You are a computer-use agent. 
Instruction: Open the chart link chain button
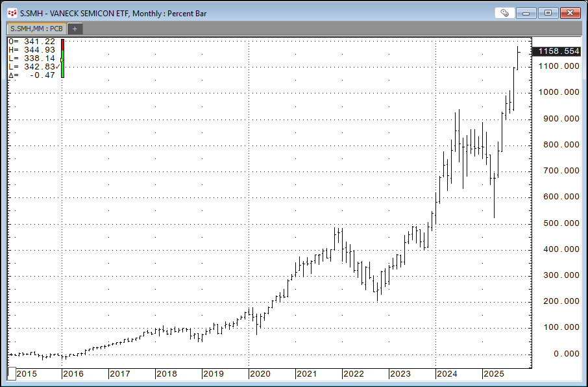point(504,13)
